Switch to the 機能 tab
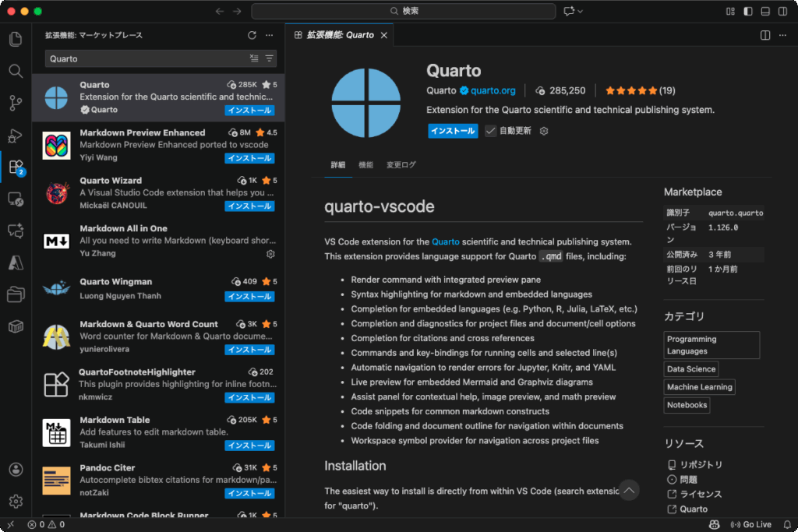Screen dimensions: 798x532 (365, 165)
